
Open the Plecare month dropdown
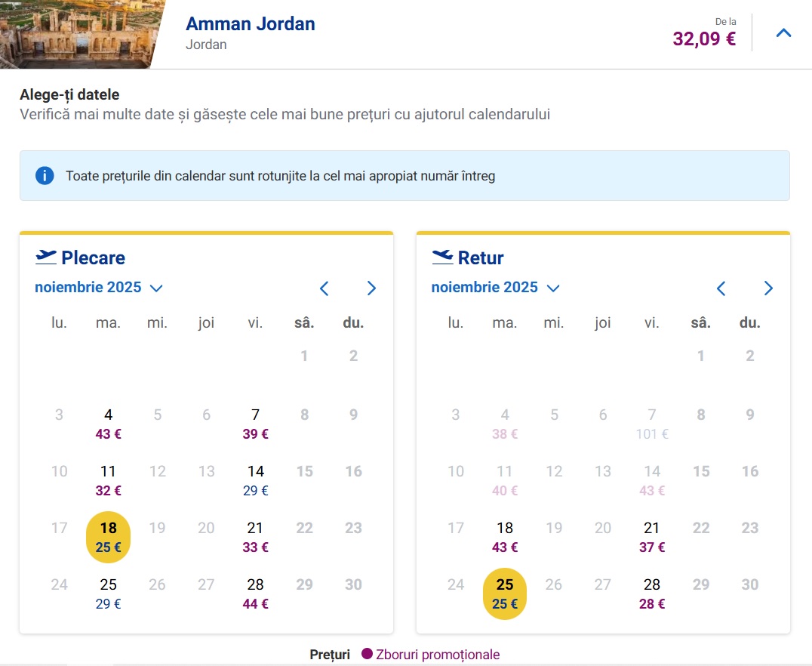pyautogui.click(x=99, y=288)
